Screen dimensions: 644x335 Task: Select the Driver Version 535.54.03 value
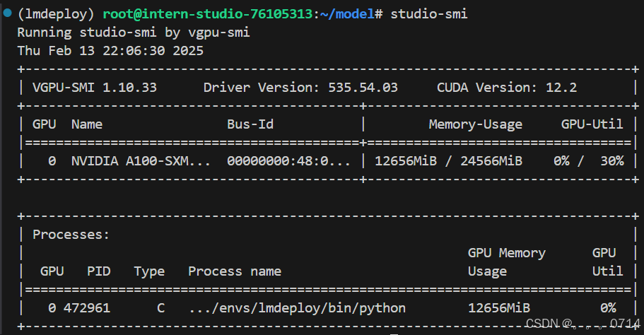[x=300, y=88]
